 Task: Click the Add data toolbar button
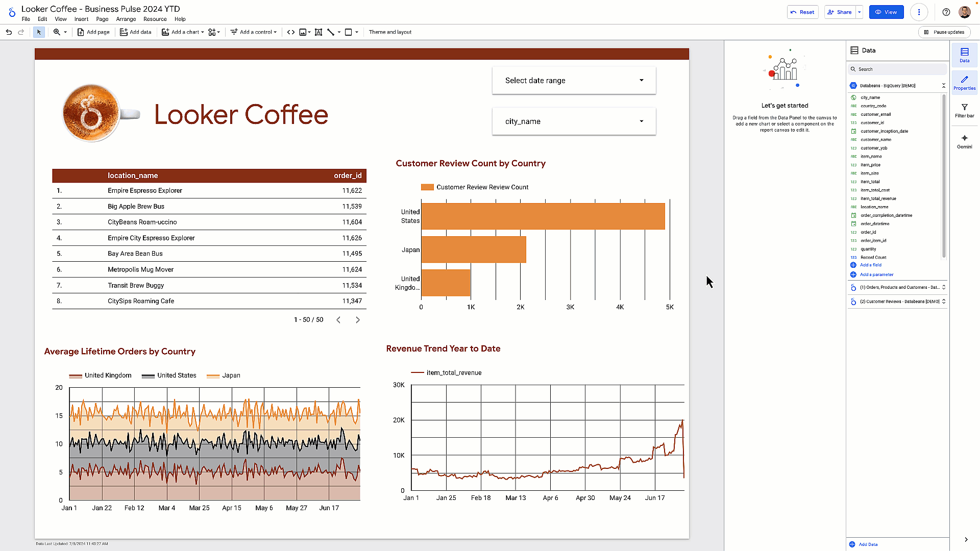(136, 32)
